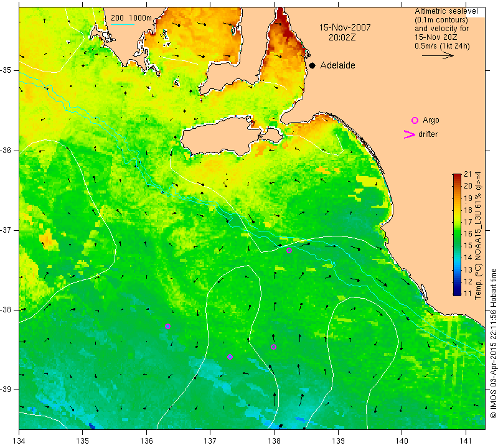Click the -39 latitude axis label
The width and height of the screenshot is (498, 448).
6,390
